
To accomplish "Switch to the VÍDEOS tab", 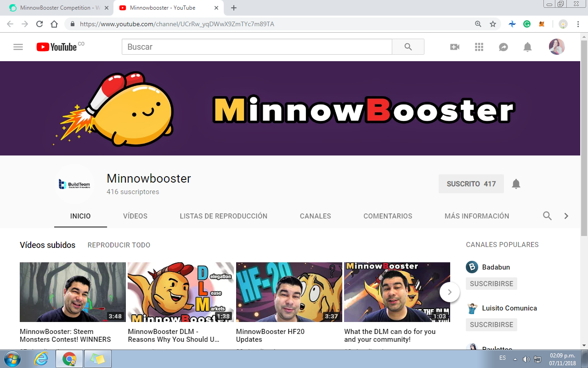I will [135, 216].
